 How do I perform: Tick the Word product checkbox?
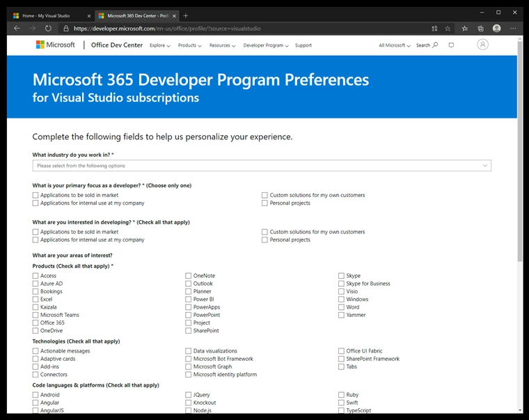tap(342, 307)
